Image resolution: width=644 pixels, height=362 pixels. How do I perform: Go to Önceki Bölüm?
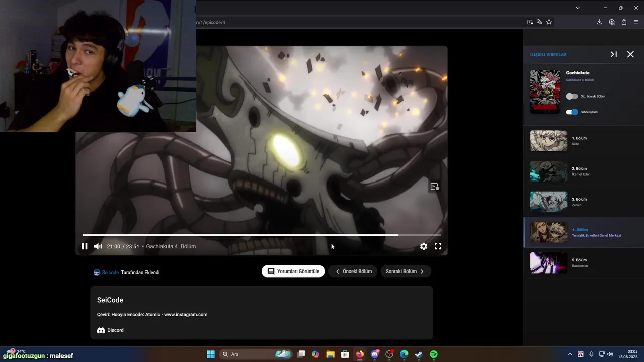(x=353, y=271)
